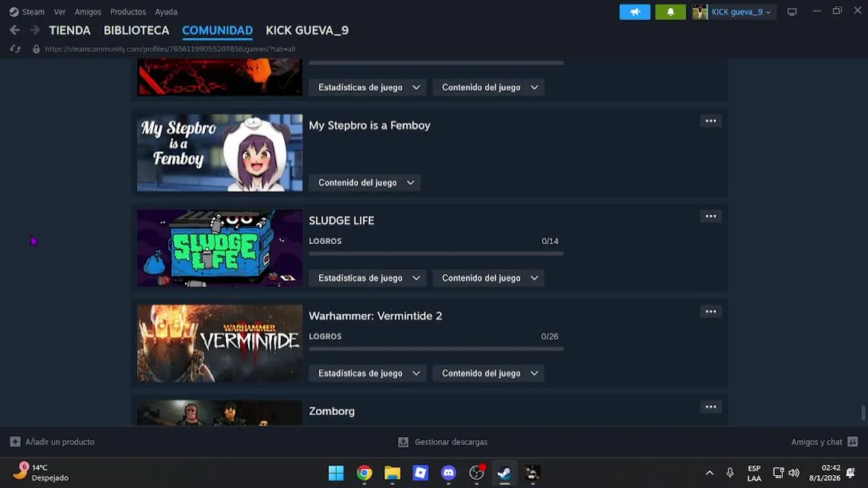Screen dimensions: 868x488
Task: Click the page vertical scrollbar thumb
Action: coord(863,413)
